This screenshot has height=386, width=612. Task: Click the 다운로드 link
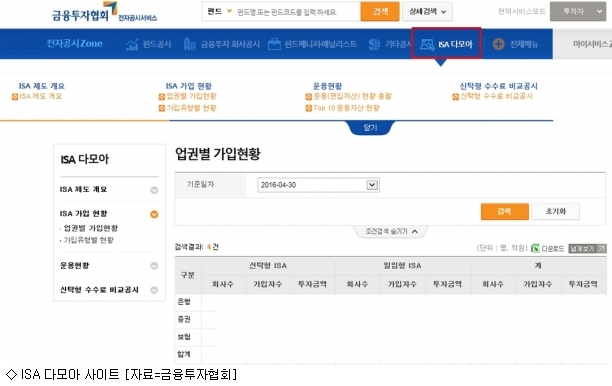553,248
